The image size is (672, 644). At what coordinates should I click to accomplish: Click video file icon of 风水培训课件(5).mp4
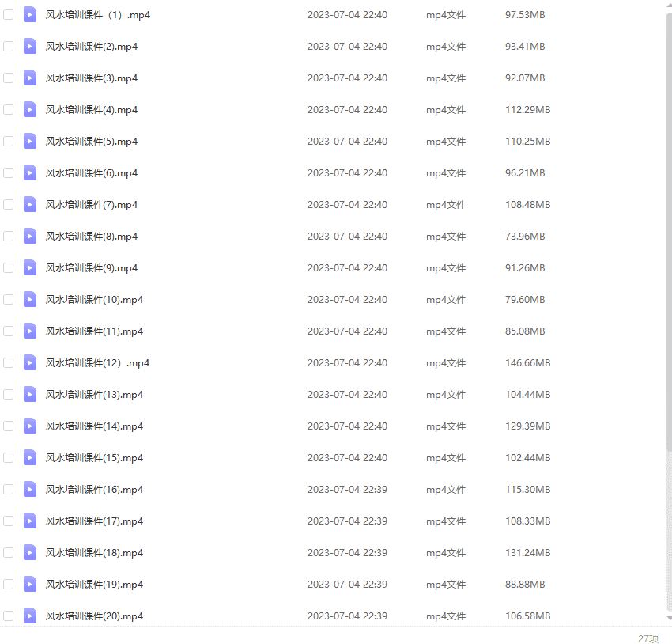pos(30,142)
